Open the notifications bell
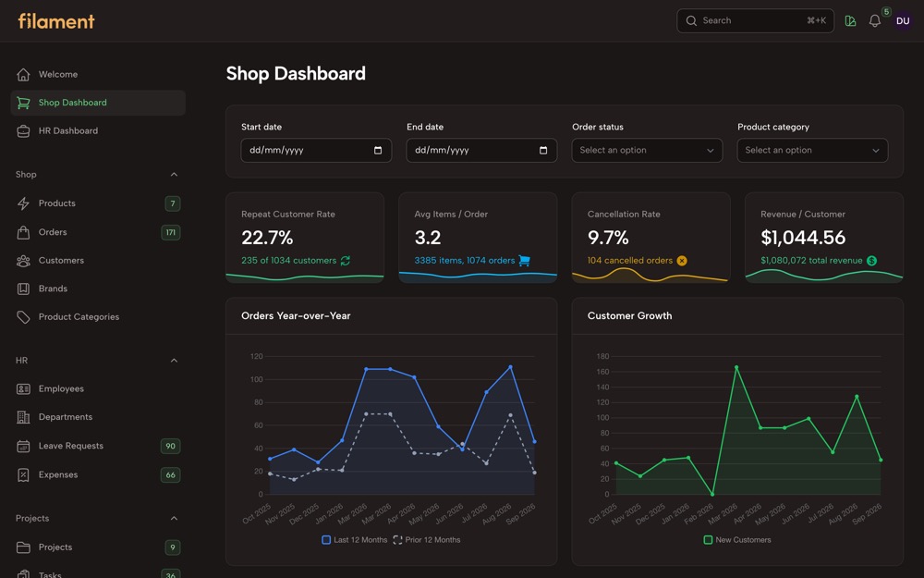Viewport: 924px width, 578px height. coord(875,20)
